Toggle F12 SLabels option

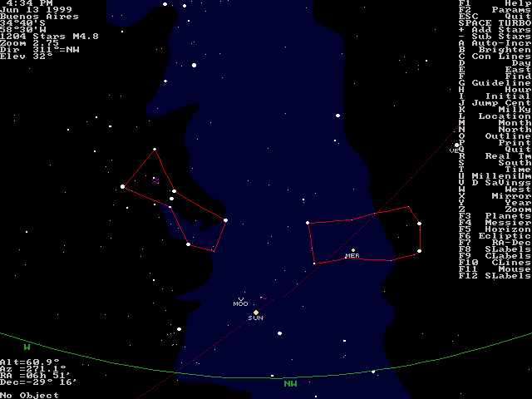pos(495,276)
